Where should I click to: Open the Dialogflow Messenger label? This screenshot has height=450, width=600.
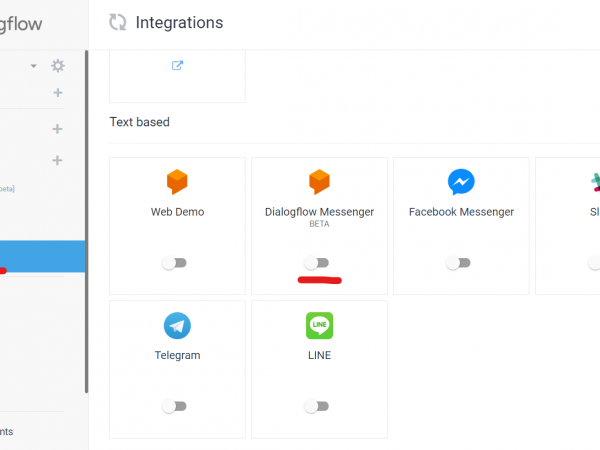click(x=319, y=212)
